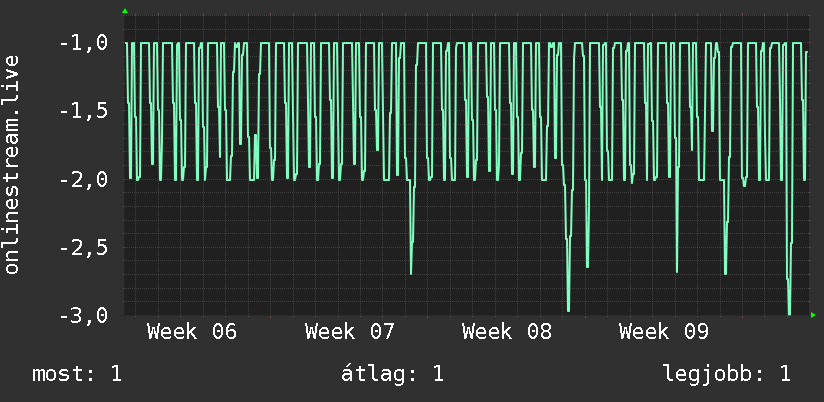Click the -3,0 y-axis tick label
The width and height of the screenshot is (824, 402).
tap(84, 315)
